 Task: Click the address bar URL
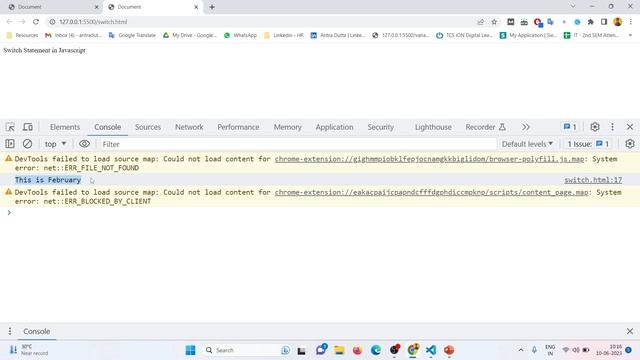coord(93,22)
